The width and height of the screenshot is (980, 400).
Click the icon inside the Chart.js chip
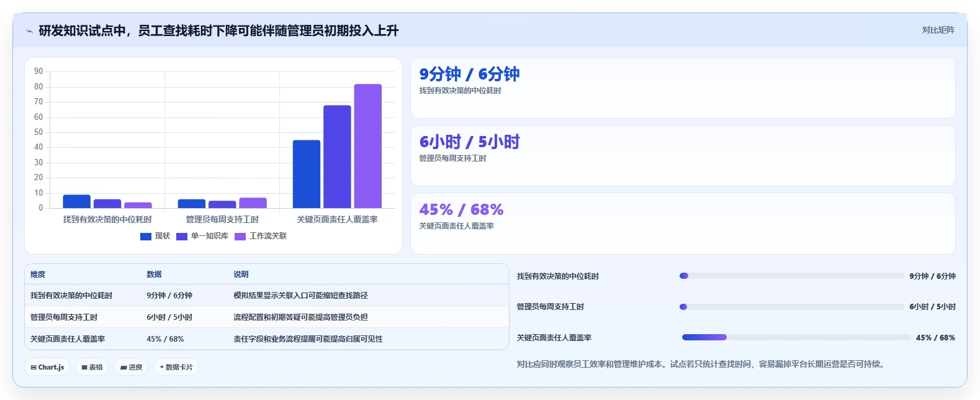[x=34, y=367]
